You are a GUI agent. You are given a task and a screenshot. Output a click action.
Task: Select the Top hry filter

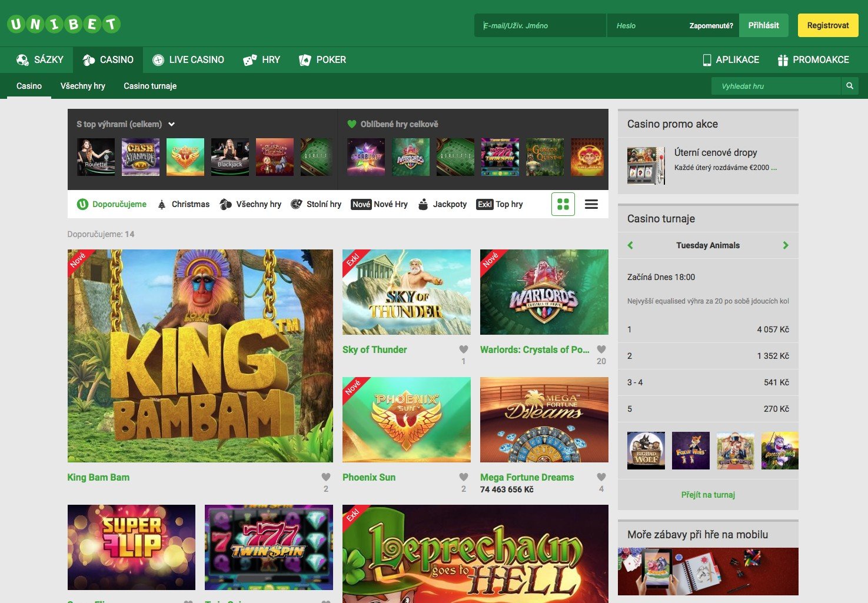[x=500, y=204]
